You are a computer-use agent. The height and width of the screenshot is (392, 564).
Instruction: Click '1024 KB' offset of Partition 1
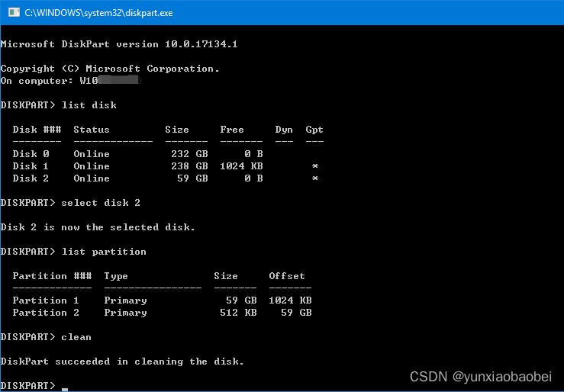pyautogui.click(x=290, y=300)
